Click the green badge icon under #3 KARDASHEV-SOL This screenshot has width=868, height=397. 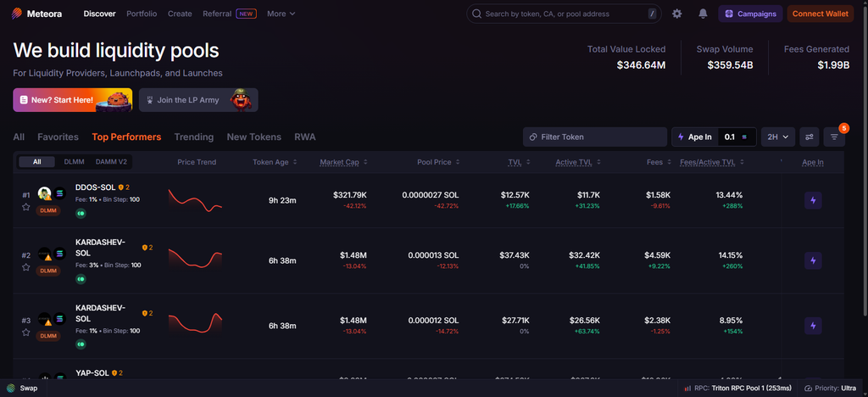click(81, 344)
